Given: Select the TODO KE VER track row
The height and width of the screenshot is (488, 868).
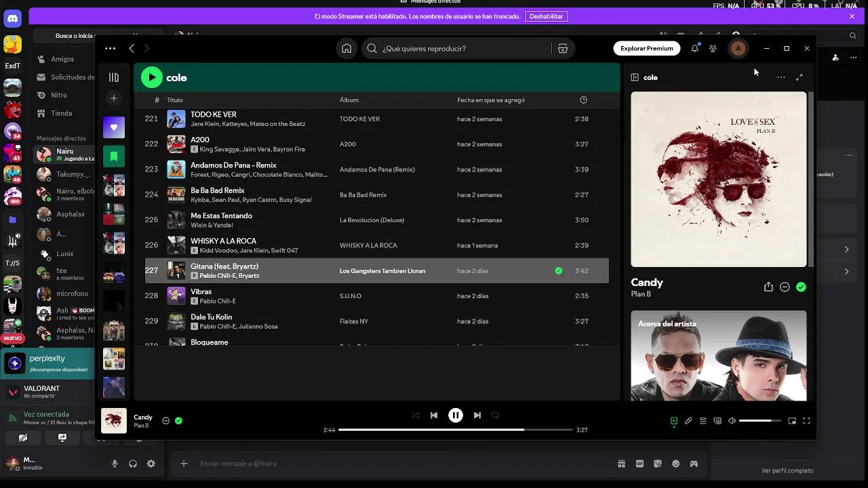Looking at the screenshot, I should 377,119.
